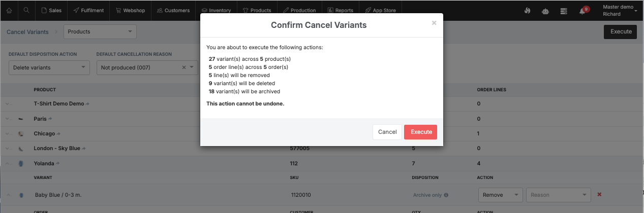Open notifications bell with red badge
The width and height of the screenshot is (644, 213).
tap(583, 11)
